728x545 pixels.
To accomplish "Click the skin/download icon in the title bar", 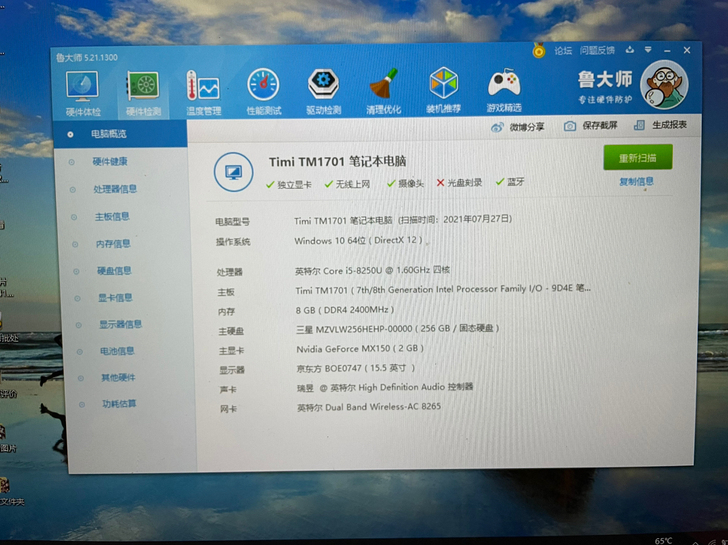I will (x=630, y=50).
